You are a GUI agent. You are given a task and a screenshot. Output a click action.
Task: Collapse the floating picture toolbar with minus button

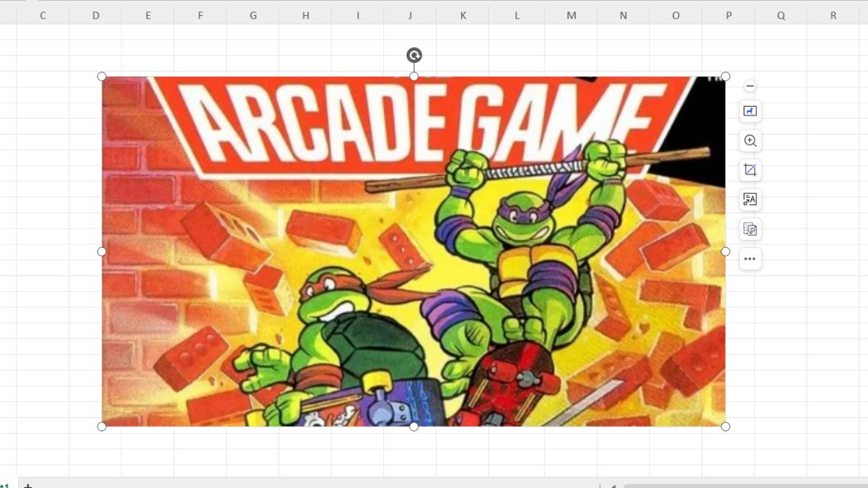click(x=750, y=86)
